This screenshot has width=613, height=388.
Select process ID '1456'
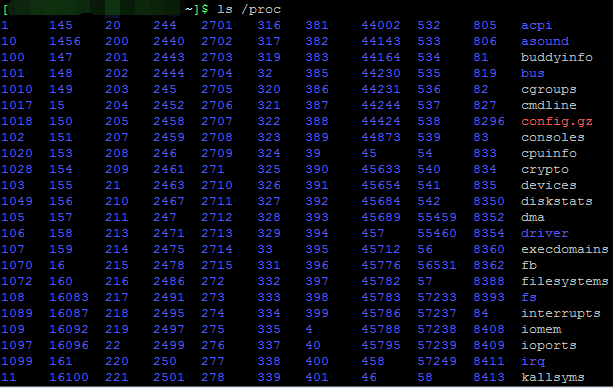pos(65,41)
